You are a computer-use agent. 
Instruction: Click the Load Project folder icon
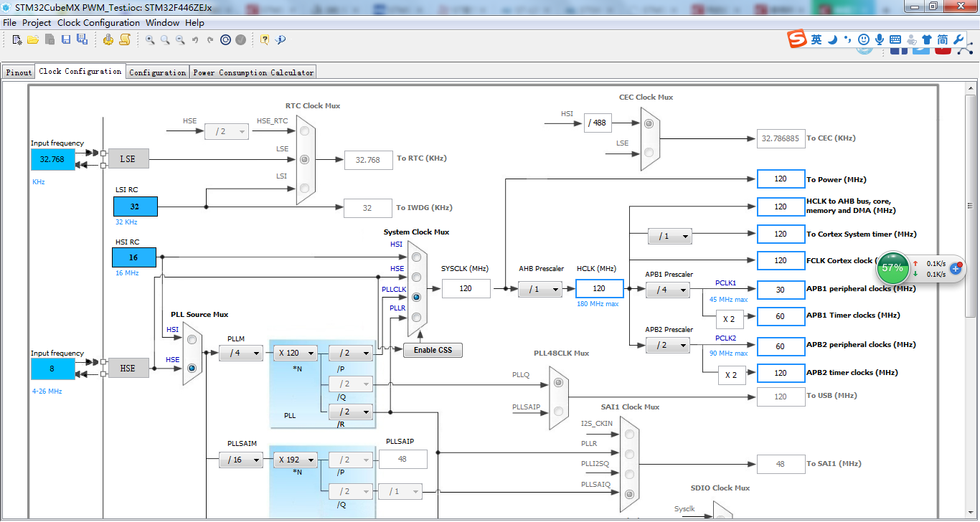click(33, 39)
